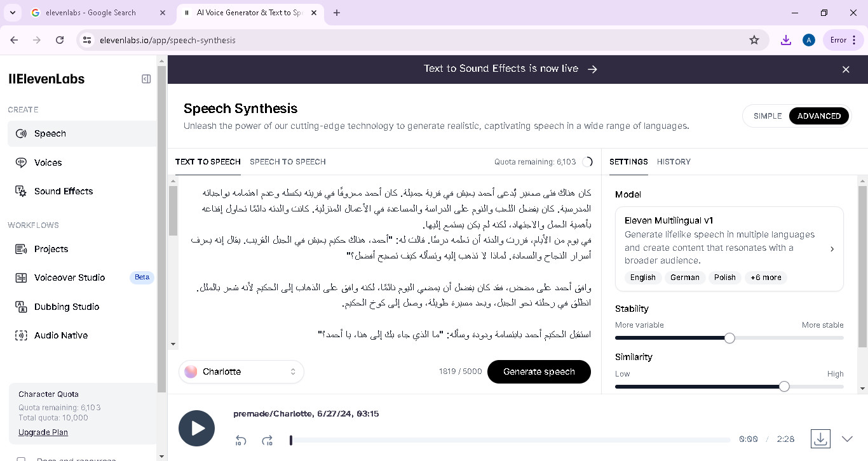
Task: Click the Generate speech button
Action: (539, 371)
